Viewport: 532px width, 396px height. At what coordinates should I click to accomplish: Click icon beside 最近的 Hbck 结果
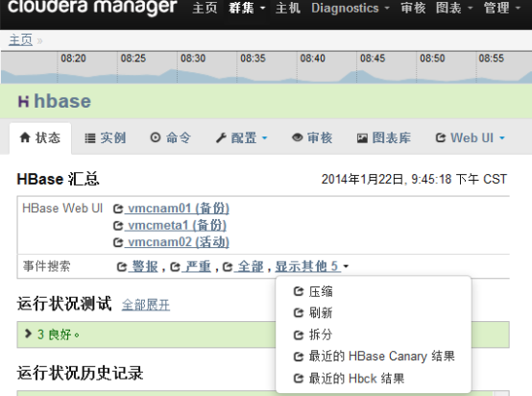[x=299, y=379]
